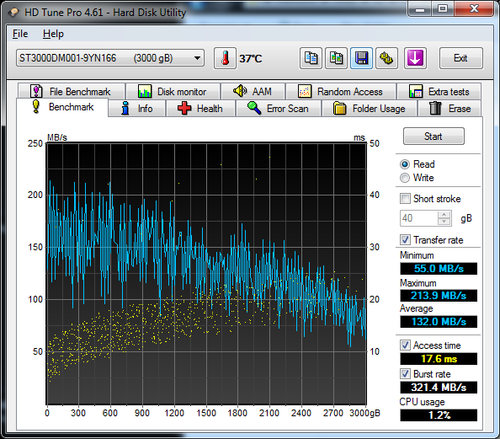Toggle the Burst rate checkbox
The width and height of the screenshot is (500, 439).
pos(405,374)
